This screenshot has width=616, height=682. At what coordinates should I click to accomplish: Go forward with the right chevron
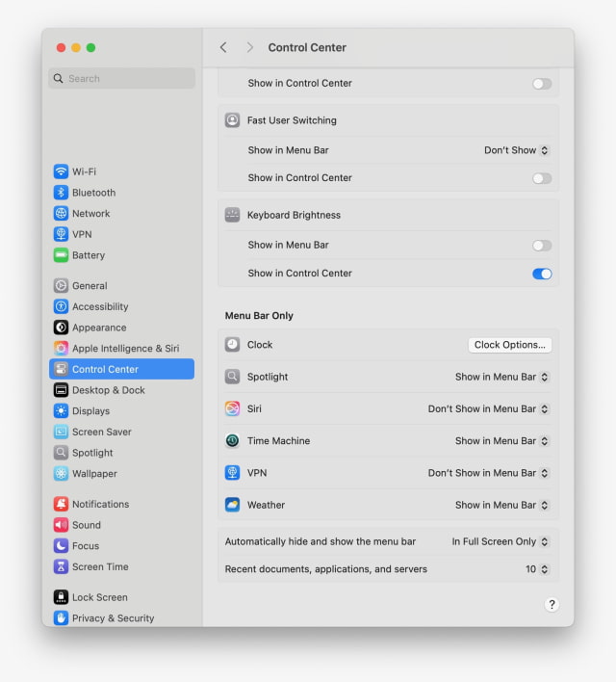[249, 47]
